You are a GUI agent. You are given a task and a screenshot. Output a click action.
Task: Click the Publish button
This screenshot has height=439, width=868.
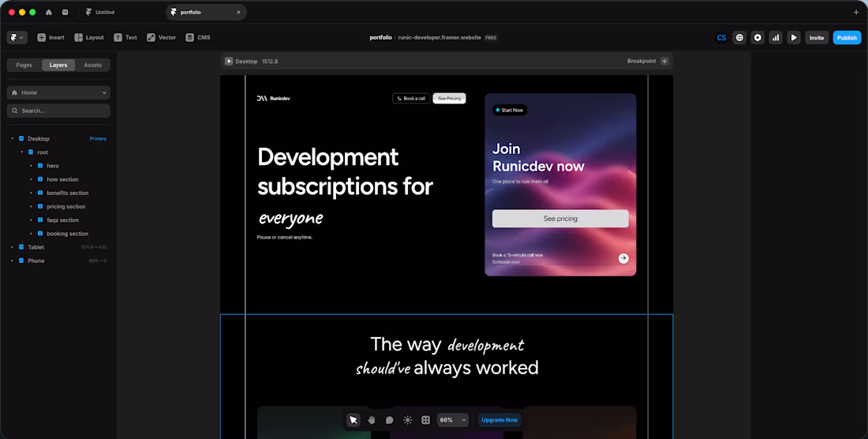pyautogui.click(x=847, y=38)
